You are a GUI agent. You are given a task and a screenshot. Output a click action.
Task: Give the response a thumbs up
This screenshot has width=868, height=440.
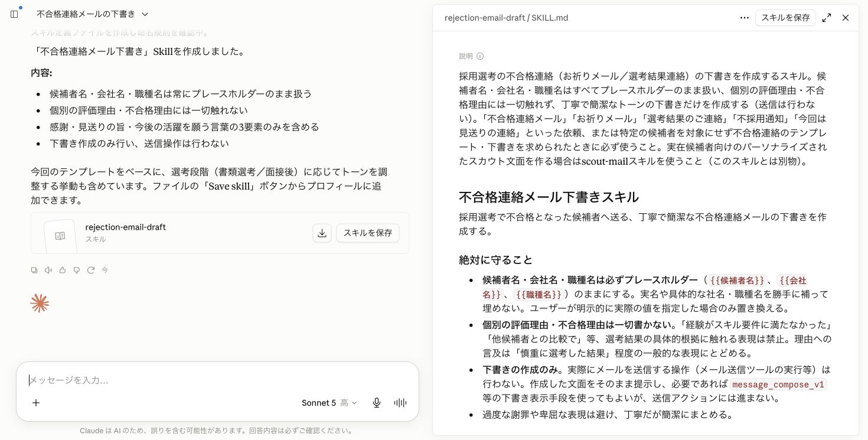tap(63, 270)
